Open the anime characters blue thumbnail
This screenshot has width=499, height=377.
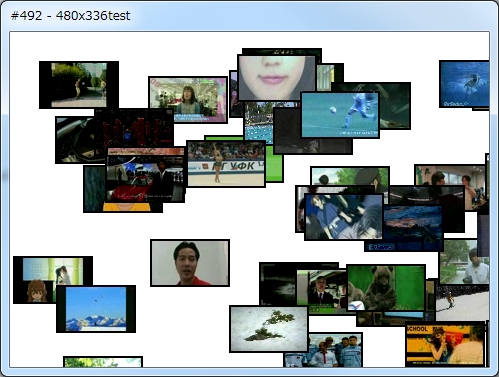point(344,217)
